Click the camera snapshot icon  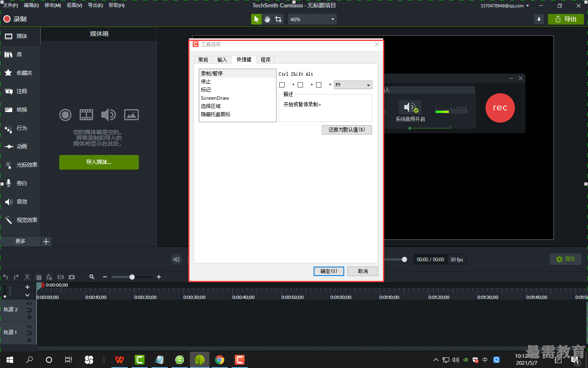click(x=72, y=277)
